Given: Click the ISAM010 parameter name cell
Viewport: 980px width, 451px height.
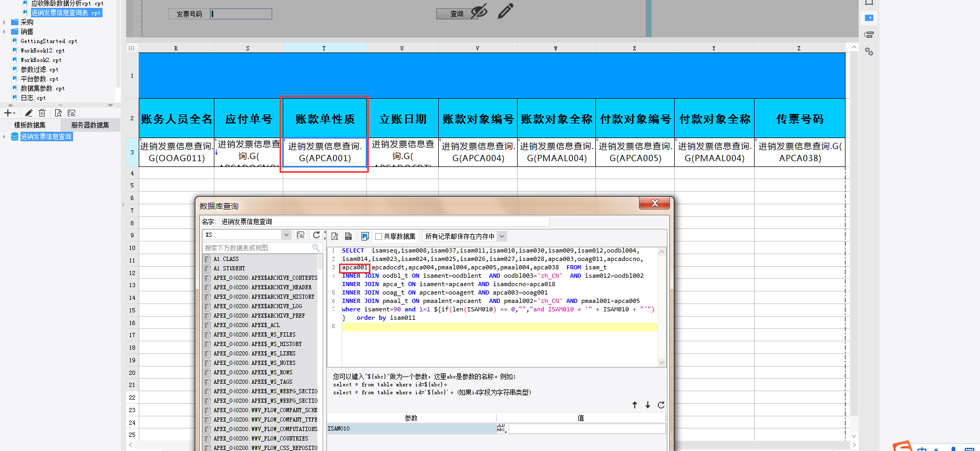Looking at the screenshot, I should 411,429.
